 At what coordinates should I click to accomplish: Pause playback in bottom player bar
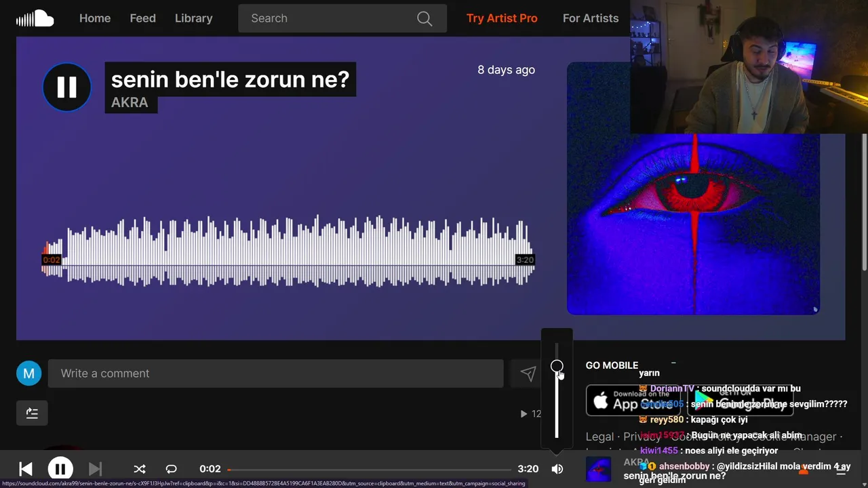[60, 469]
